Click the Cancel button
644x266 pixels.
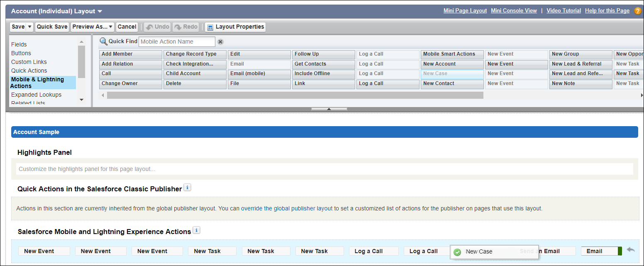[127, 27]
